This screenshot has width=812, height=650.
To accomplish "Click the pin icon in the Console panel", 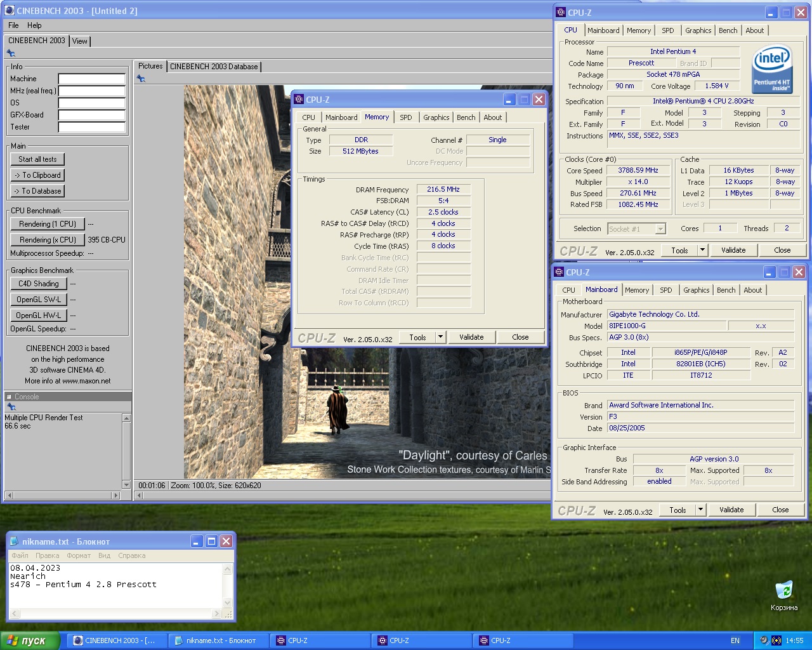I will (11, 407).
